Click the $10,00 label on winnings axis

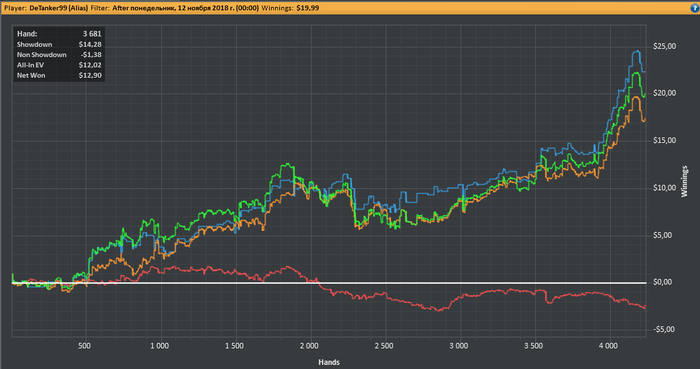664,188
